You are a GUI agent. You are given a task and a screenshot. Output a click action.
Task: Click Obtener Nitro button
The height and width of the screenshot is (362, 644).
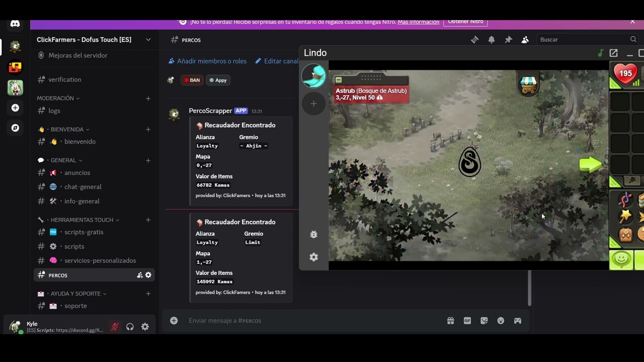465,22
